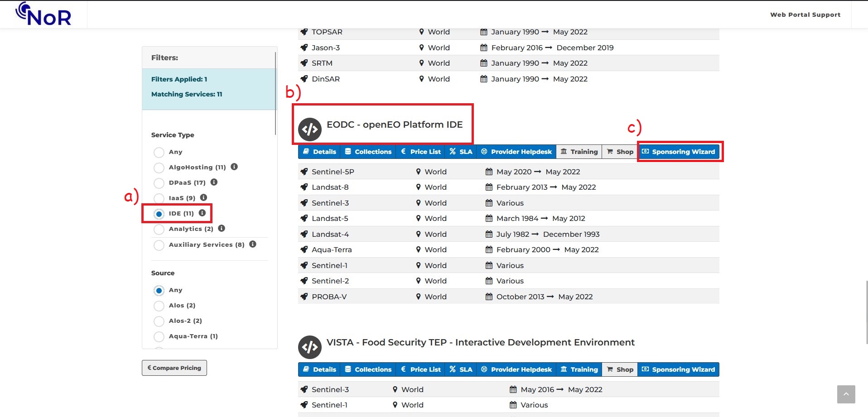Screen dimensions: 868x417
Task: Click the filters panel scrollbar
Action: tap(275, 93)
